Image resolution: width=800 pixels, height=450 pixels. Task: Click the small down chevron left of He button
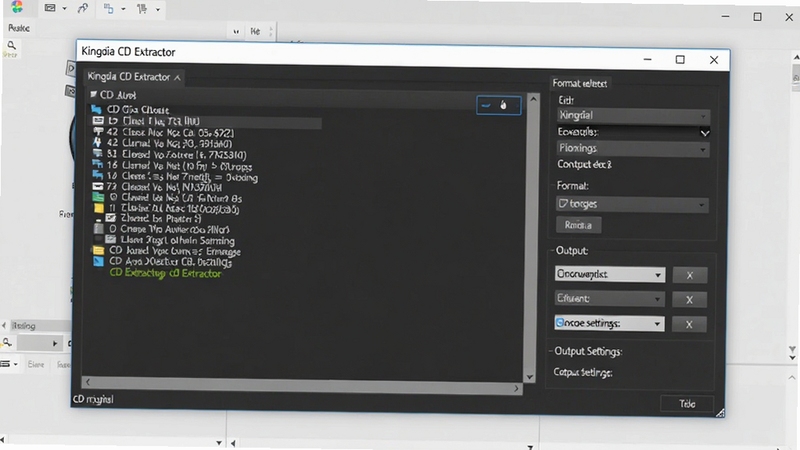[x=236, y=32]
